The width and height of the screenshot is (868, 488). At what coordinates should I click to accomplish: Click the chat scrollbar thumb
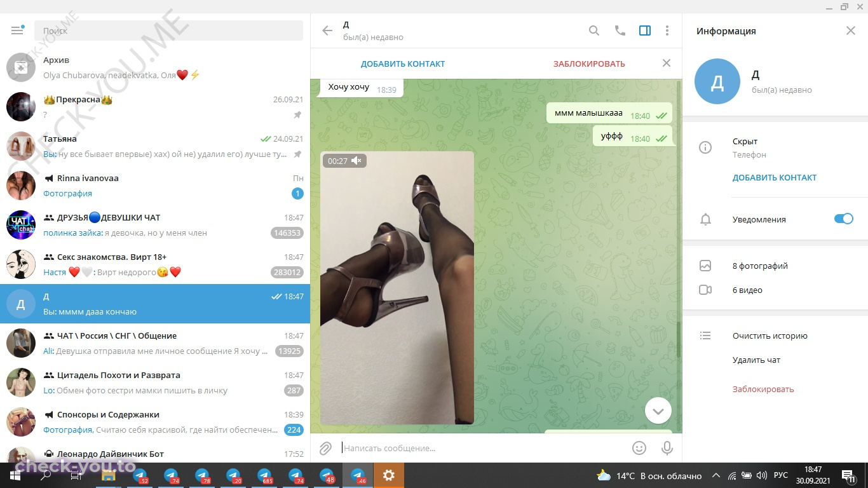[679, 340]
